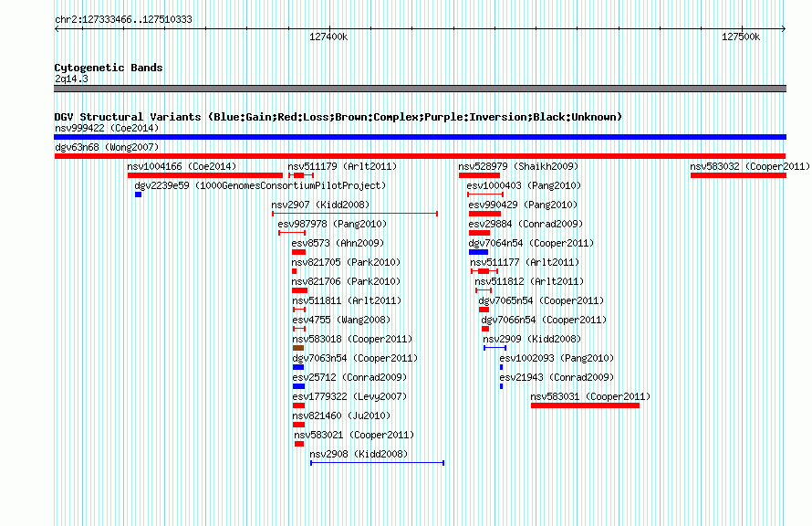Click the nsv999422 (Coe2014) variant label
The image size is (812, 526).
107,128
